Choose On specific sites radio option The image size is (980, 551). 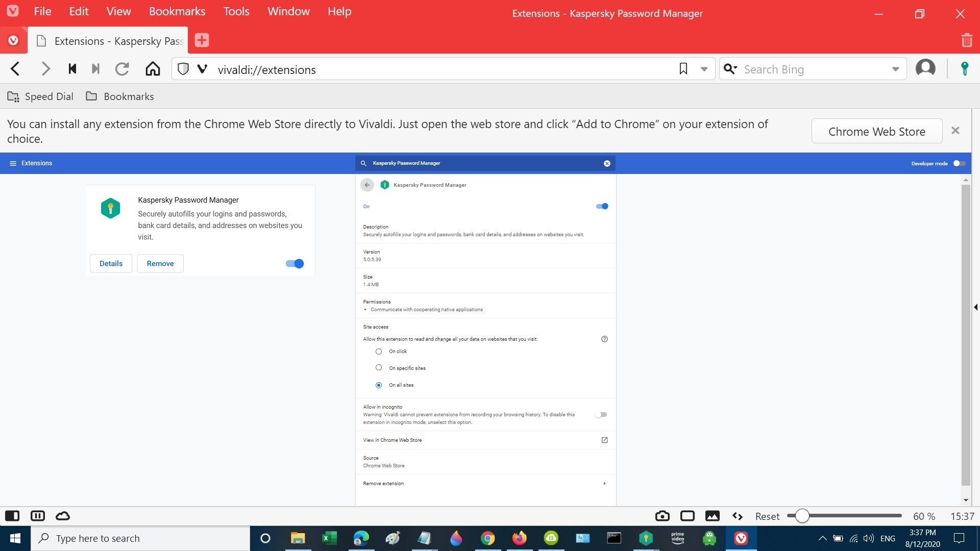[379, 368]
